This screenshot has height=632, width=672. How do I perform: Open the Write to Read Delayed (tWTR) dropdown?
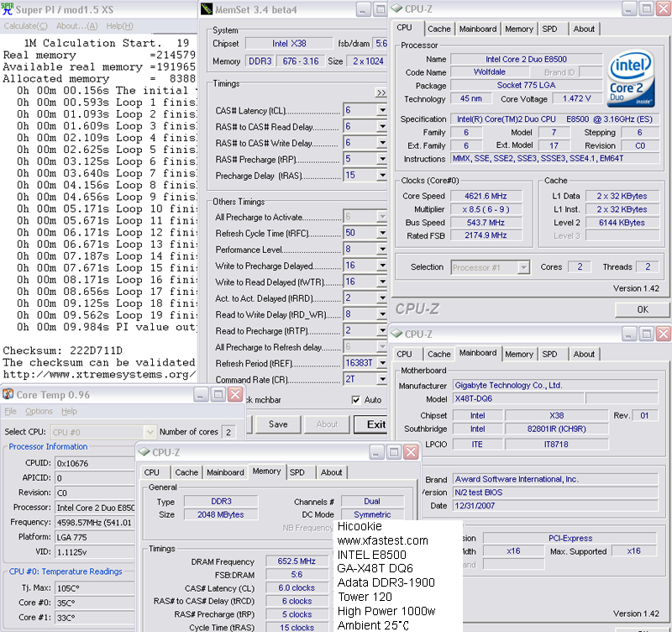pos(382,282)
